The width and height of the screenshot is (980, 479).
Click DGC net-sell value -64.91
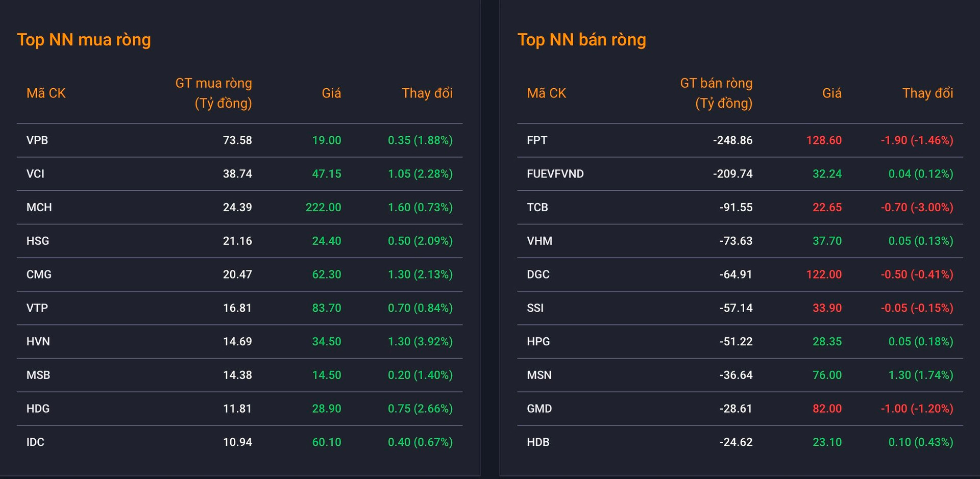pos(736,274)
